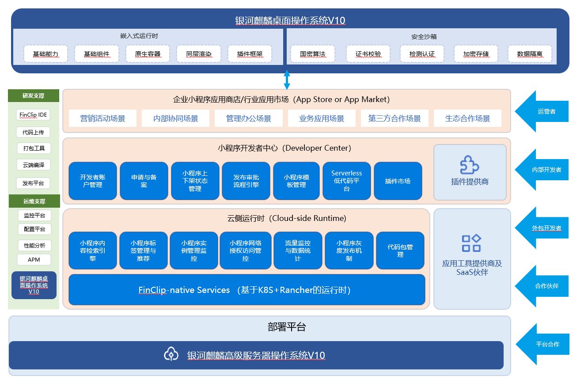
Task: Click the 小程序开发者中心 (Developer Center) title
Action: tap(284, 148)
